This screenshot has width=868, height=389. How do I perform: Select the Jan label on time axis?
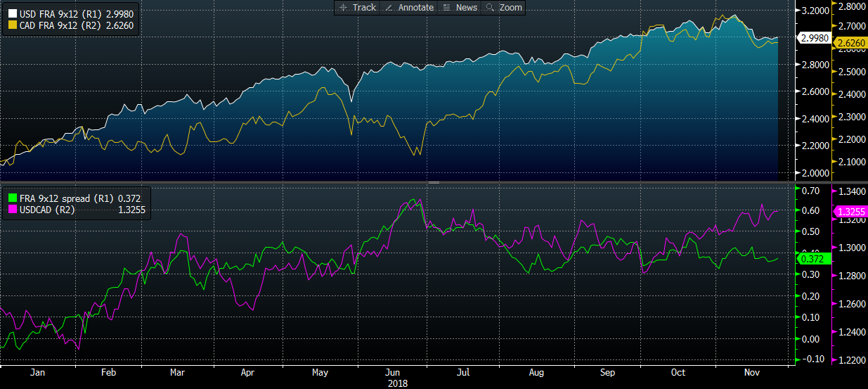coord(38,373)
